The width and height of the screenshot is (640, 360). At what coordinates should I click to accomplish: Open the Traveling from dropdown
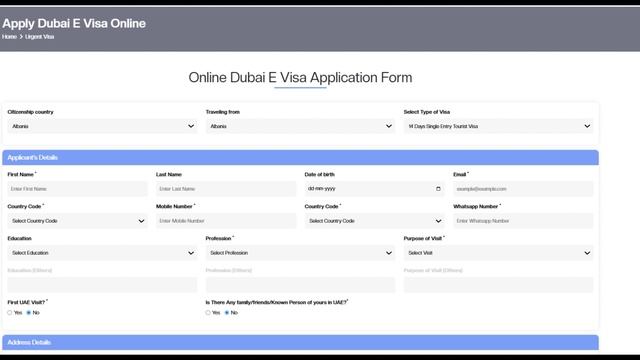(x=300, y=126)
